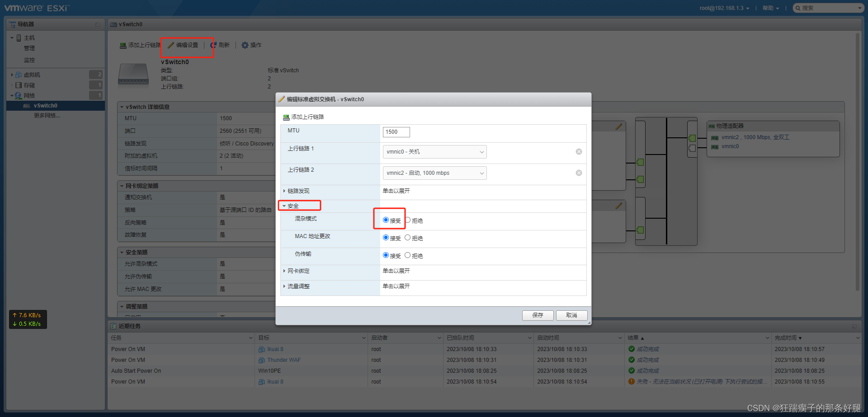This screenshot has height=417, width=868.
Task: Click the 1 value for 信标时间间隔
Action: 221,169
